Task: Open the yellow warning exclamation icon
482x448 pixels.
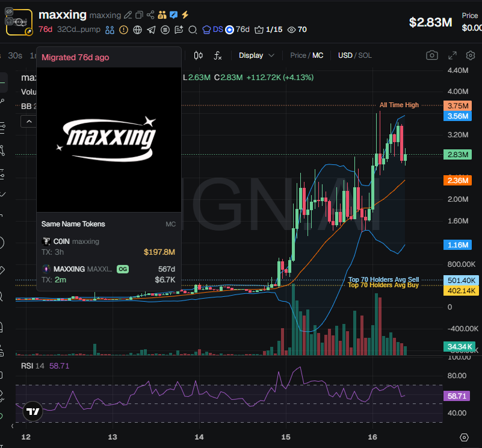Action: click(x=123, y=30)
